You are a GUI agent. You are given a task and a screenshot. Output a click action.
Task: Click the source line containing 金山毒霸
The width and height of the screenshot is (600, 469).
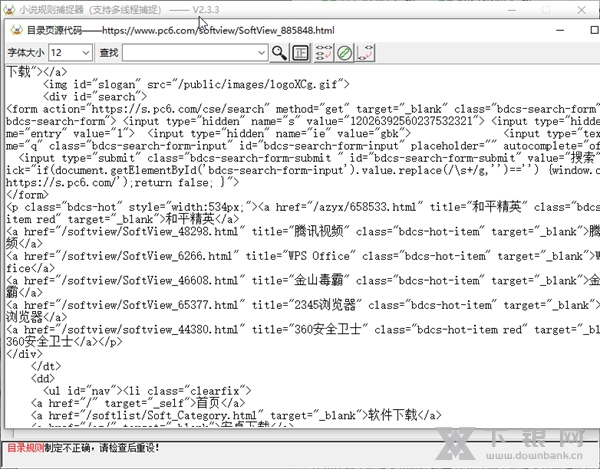tap(300, 282)
